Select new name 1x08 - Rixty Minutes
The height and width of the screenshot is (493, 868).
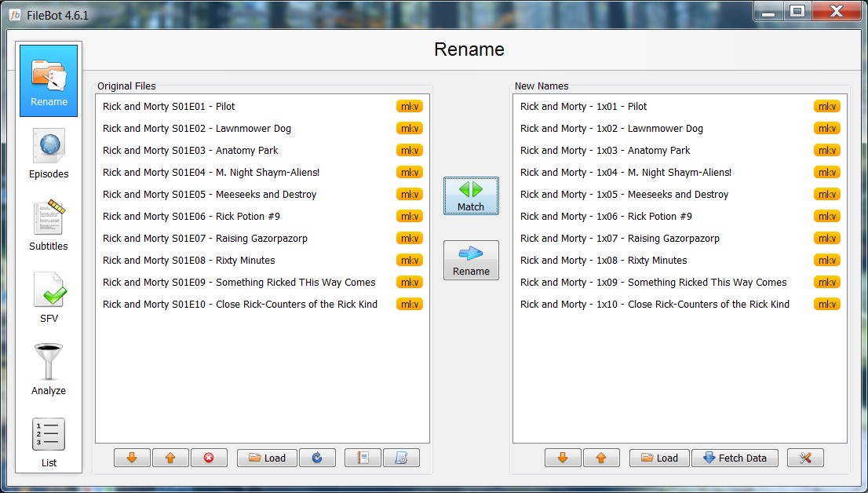click(680, 261)
